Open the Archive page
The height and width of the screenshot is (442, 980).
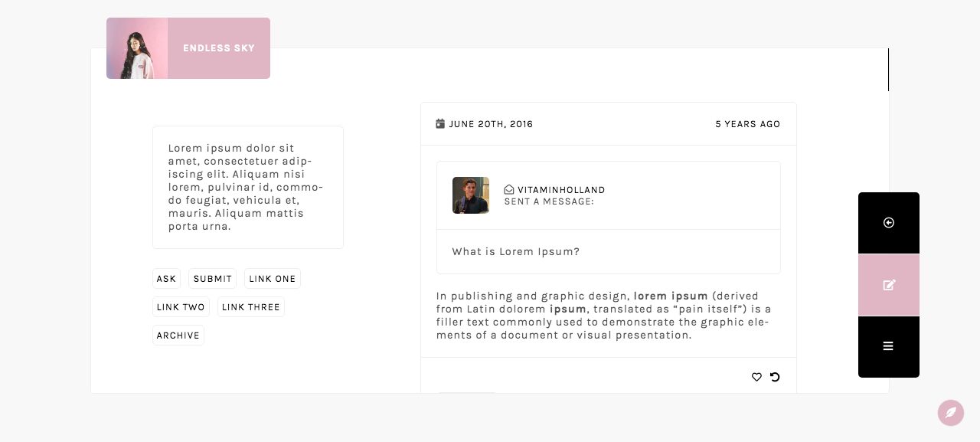(178, 336)
